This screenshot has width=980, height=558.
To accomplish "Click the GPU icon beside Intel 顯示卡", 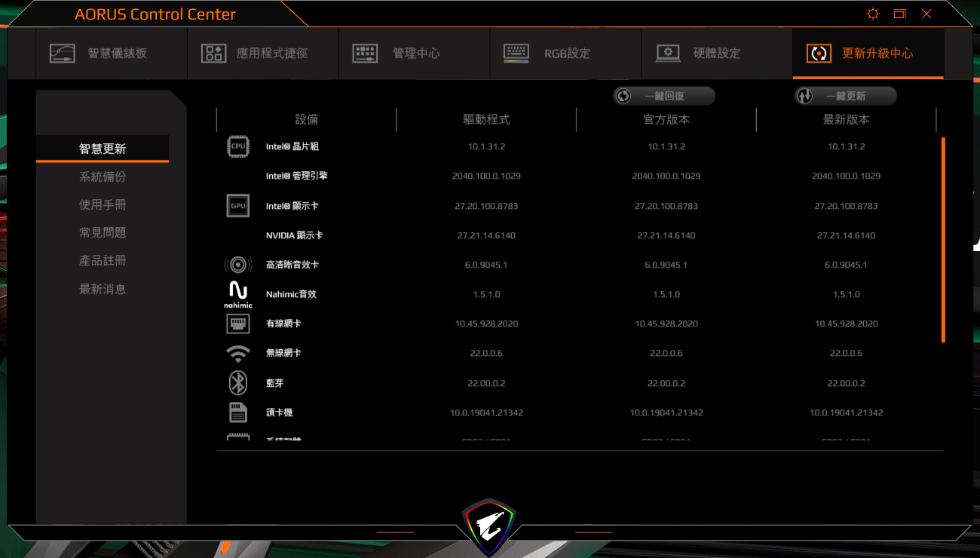I will [238, 206].
